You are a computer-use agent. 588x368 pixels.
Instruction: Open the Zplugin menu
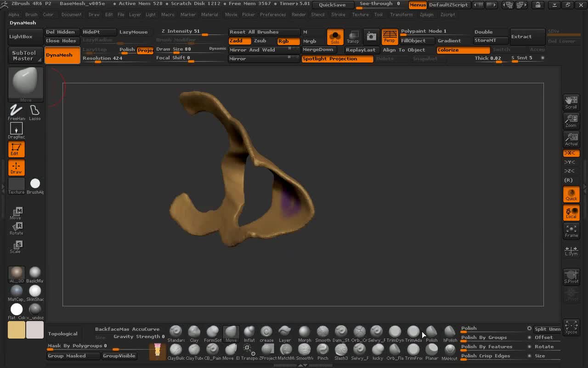[x=426, y=15]
